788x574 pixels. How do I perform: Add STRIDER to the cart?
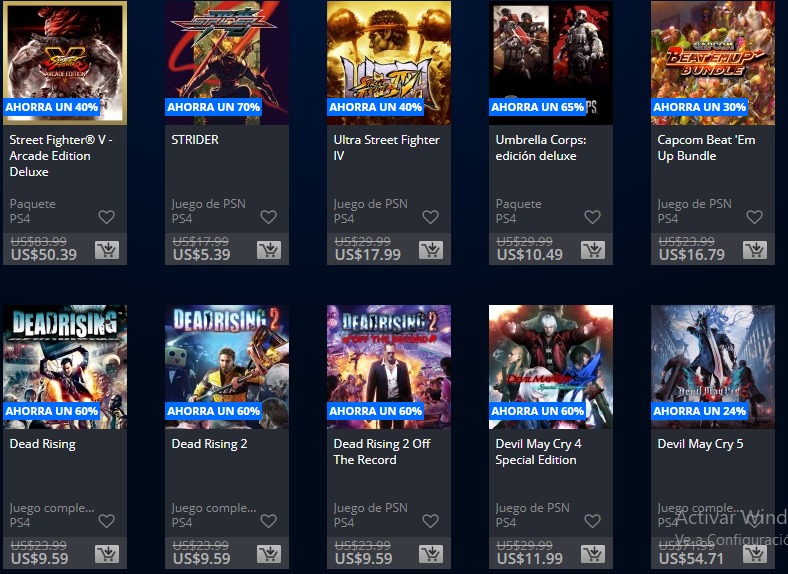(269, 250)
